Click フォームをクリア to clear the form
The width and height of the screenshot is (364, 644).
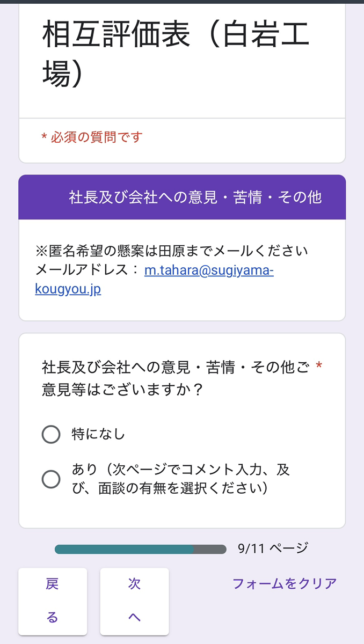[285, 583]
